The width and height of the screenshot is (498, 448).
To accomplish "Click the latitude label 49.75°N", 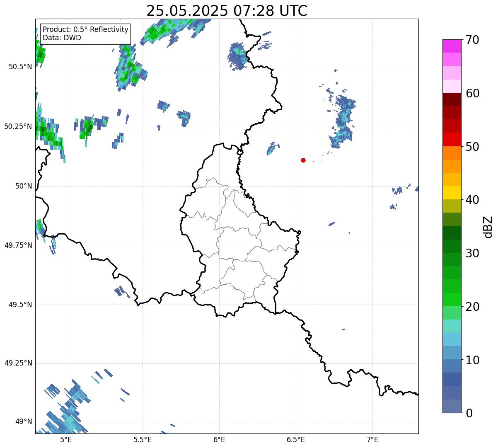I will [x=18, y=245].
